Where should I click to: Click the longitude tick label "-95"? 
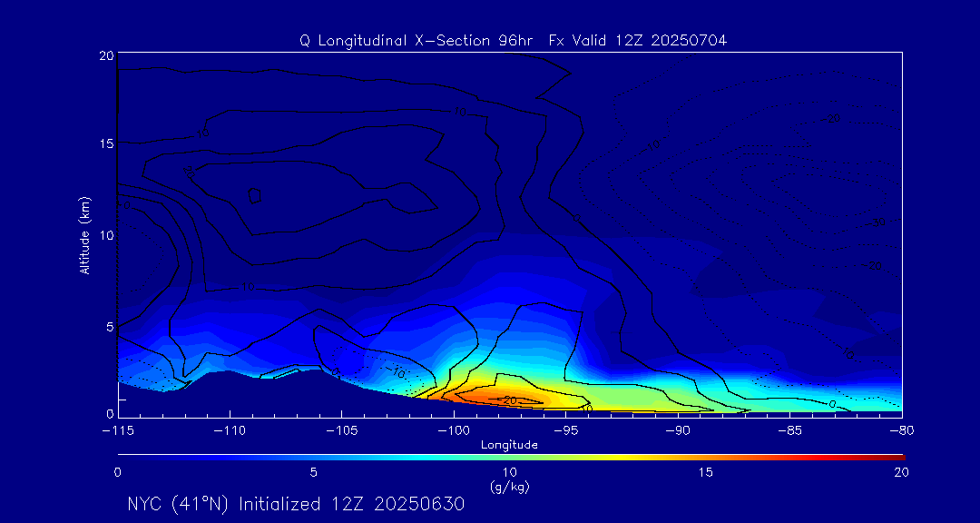[565, 431]
